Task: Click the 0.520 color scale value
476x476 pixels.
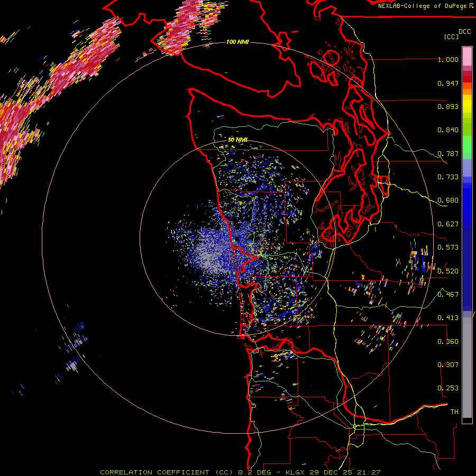Action: coord(448,271)
